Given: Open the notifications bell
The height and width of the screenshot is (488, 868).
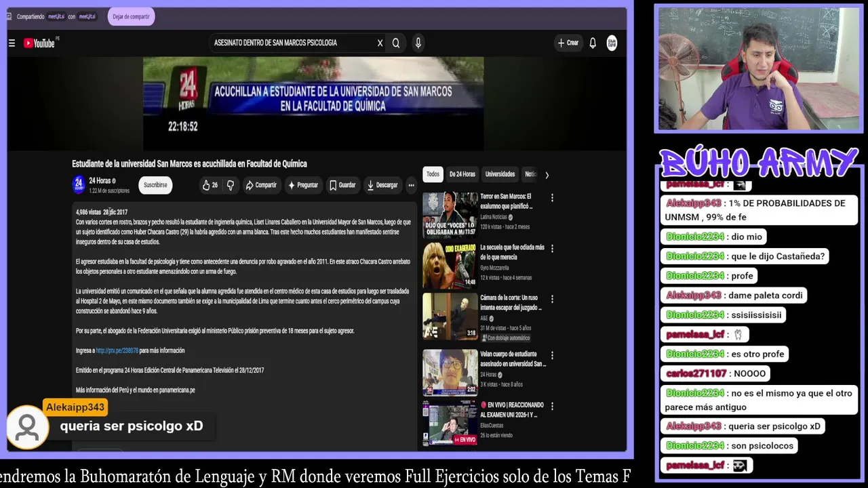Looking at the screenshot, I should tap(593, 43).
